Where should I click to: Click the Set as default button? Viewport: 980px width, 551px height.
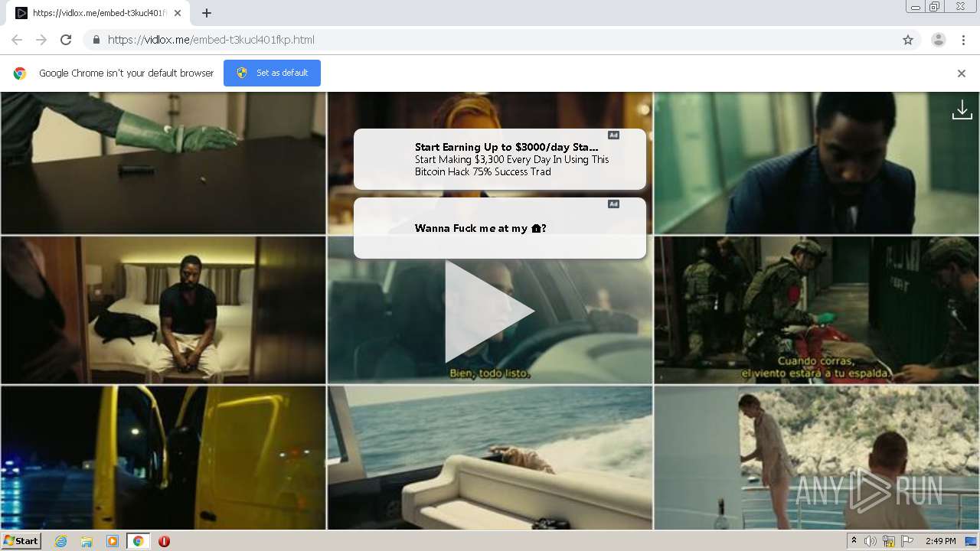pos(272,73)
